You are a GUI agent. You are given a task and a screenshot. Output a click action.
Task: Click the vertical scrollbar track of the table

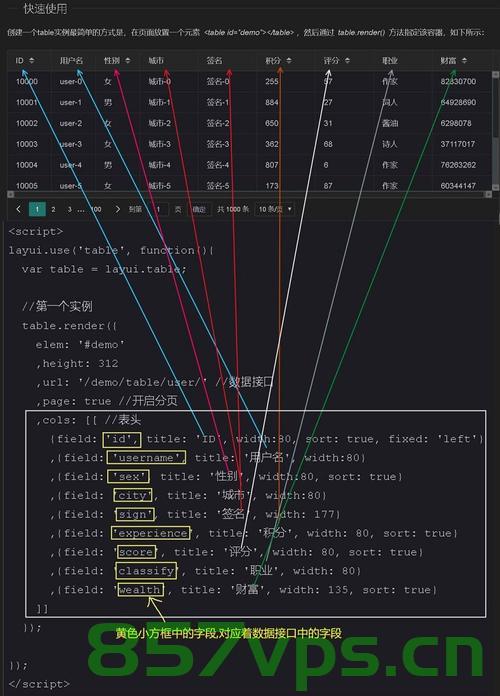point(496,131)
